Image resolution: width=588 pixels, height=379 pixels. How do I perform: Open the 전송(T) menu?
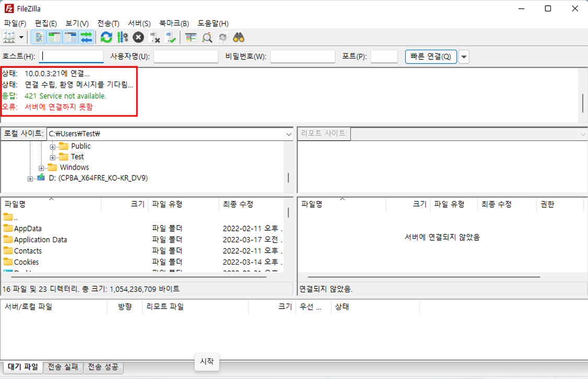tap(108, 23)
